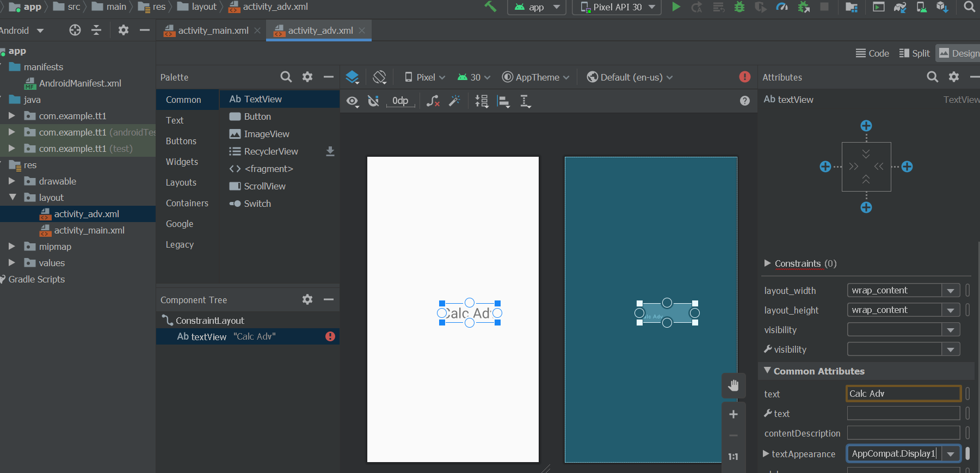Screen dimensions: 980x473
Task: Open the Select Design Surface layers icon
Action: pos(353,77)
